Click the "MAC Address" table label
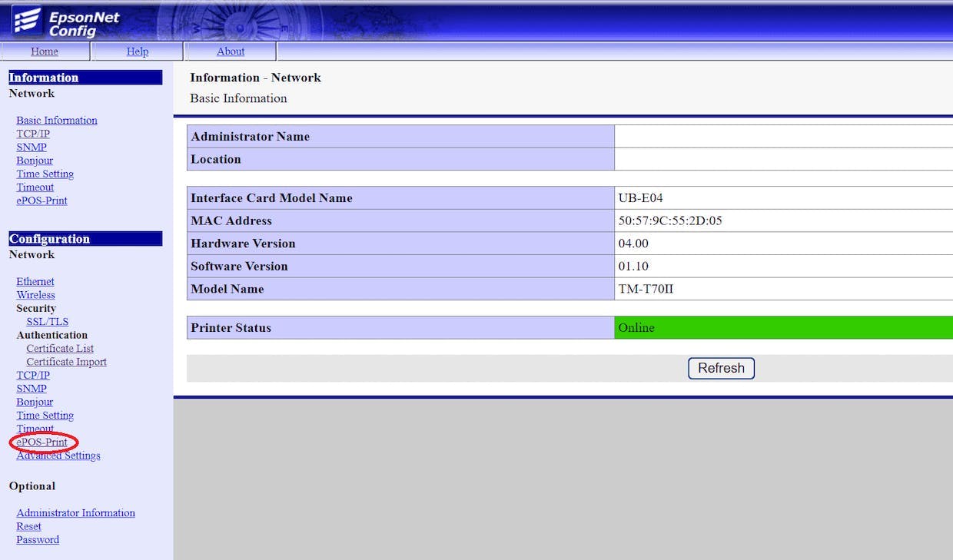The image size is (953, 560). click(231, 220)
